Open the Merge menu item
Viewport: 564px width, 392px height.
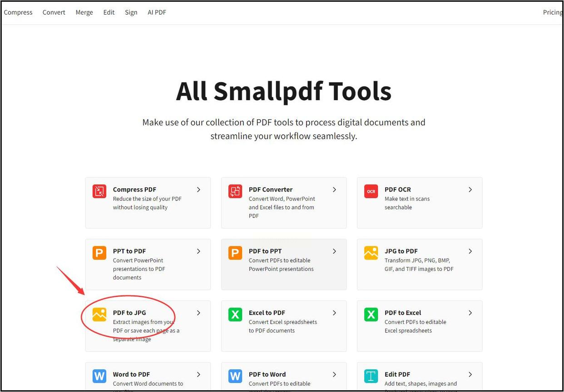(x=84, y=13)
